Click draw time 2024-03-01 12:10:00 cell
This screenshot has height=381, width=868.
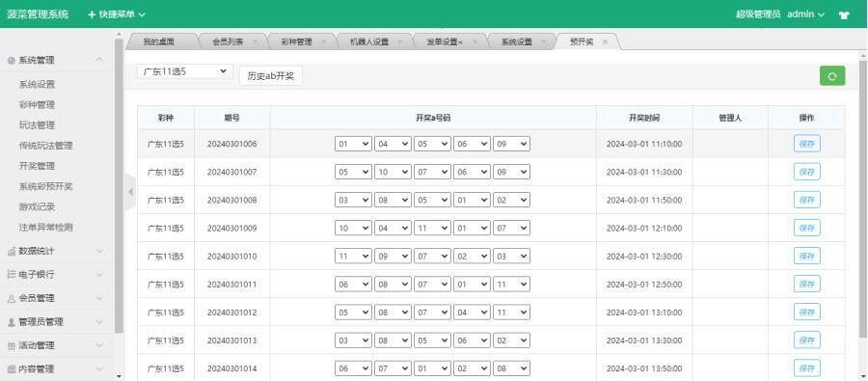pos(644,229)
